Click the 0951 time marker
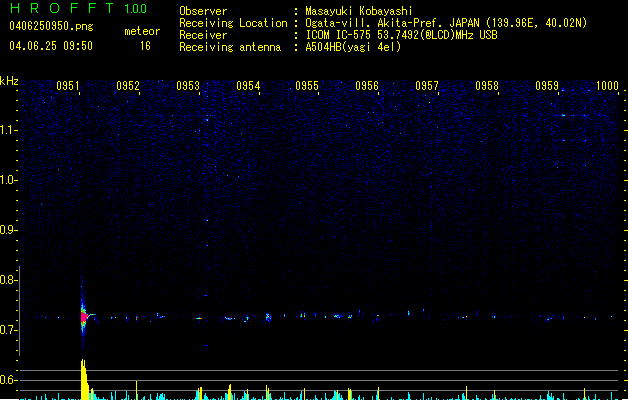This screenshot has height=400, width=629. click(x=68, y=86)
